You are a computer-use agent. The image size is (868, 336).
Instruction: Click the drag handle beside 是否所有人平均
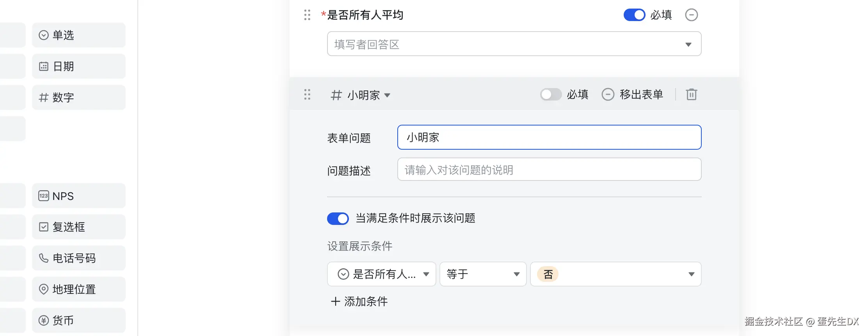coord(307,15)
